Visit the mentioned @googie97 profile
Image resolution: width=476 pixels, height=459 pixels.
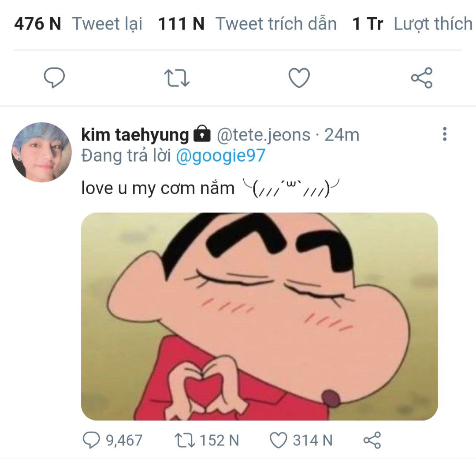coord(220,156)
